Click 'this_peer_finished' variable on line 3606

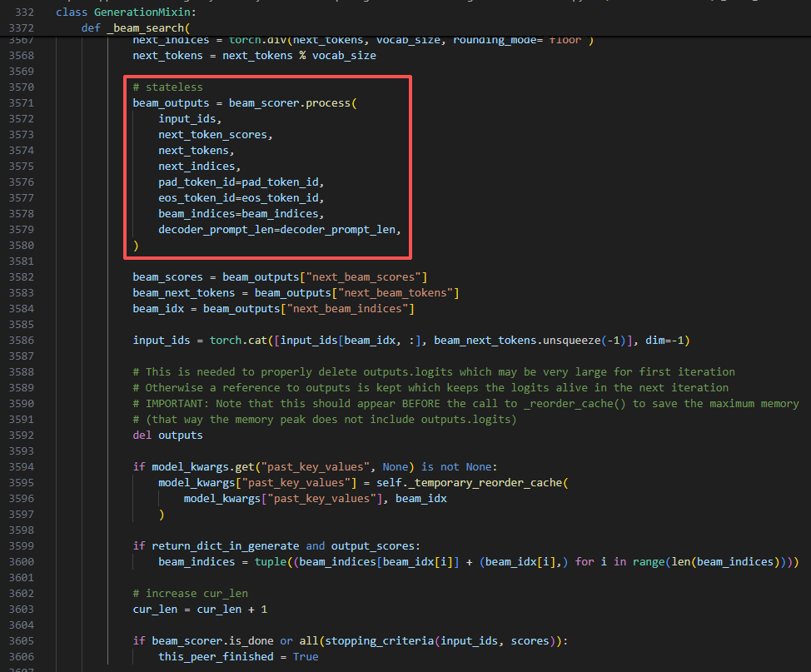pos(216,657)
